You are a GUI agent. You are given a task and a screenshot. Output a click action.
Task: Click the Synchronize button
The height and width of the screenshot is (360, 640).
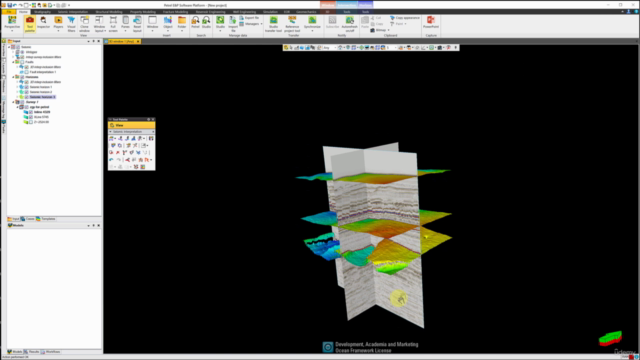click(312, 24)
